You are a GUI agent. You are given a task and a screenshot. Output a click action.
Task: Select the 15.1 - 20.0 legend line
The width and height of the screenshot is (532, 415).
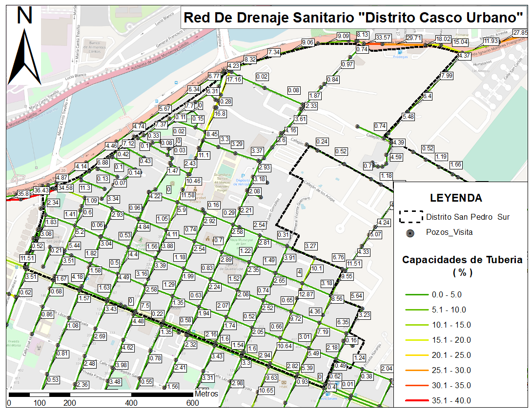tap(417, 340)
